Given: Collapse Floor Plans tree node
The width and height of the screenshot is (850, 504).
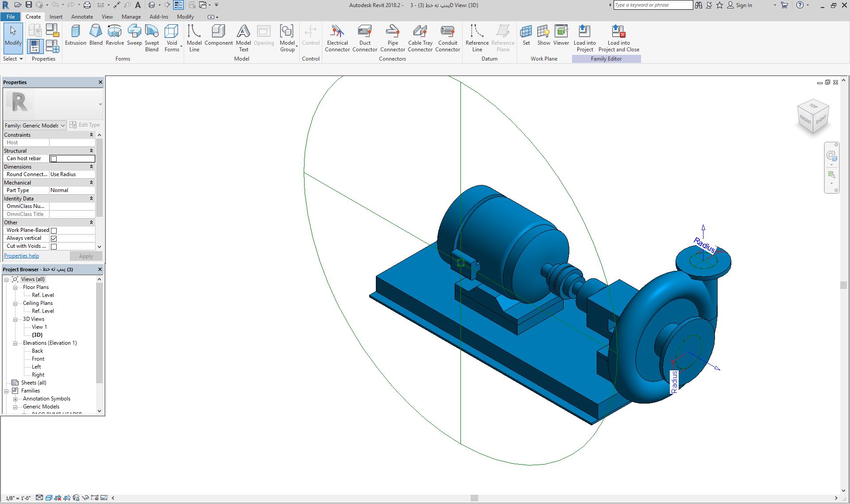Looking at the screenshot, I should tap(15, 288).
